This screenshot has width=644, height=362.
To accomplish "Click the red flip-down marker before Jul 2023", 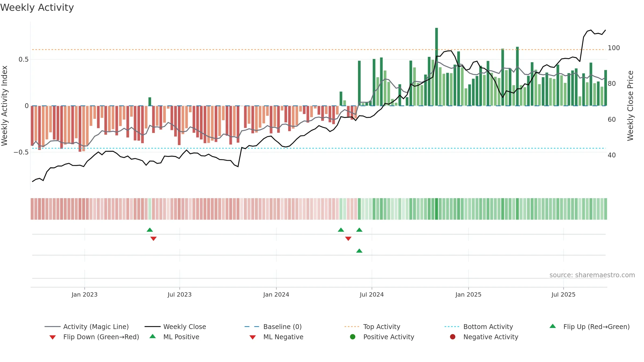I will click(x=153, y=239).
